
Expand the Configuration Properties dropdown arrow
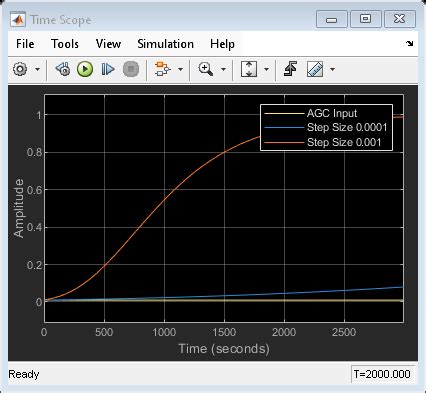coord(37,69)
